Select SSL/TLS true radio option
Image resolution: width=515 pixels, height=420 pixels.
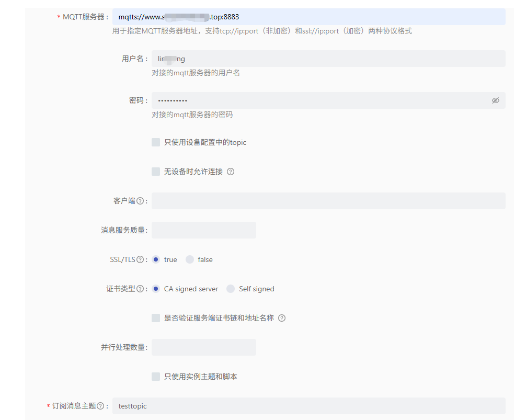click(x=156, y=259)
